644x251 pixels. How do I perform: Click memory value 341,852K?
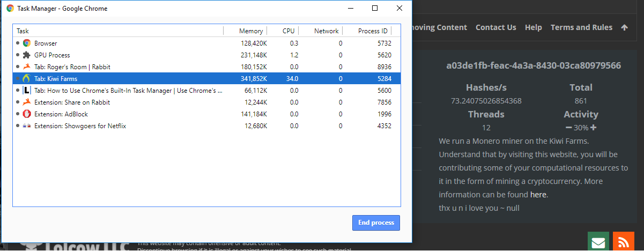pyautogui.click(x=254, y=79)
